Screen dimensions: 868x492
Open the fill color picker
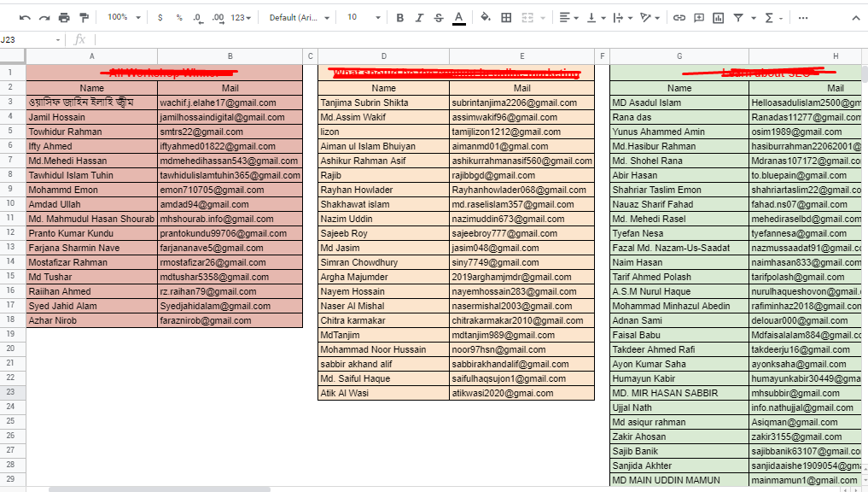486,18
